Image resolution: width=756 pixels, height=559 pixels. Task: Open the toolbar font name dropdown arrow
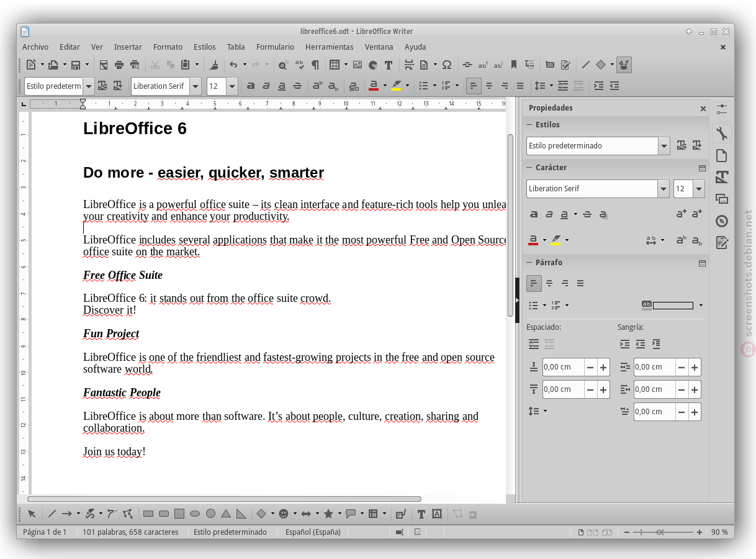[196, 86]
